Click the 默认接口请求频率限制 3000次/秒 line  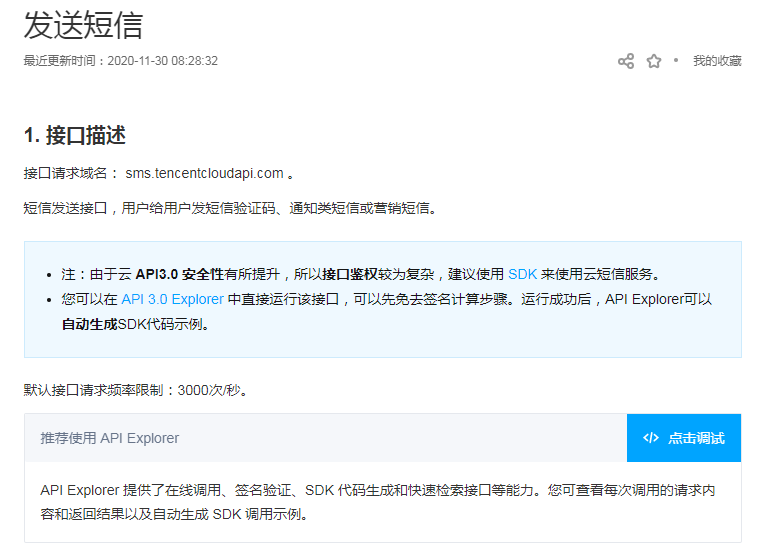[136, 390]
